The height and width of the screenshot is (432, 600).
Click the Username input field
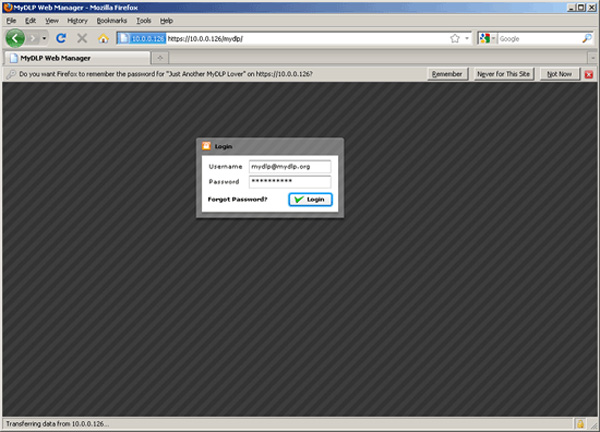[x=290, y=167]
